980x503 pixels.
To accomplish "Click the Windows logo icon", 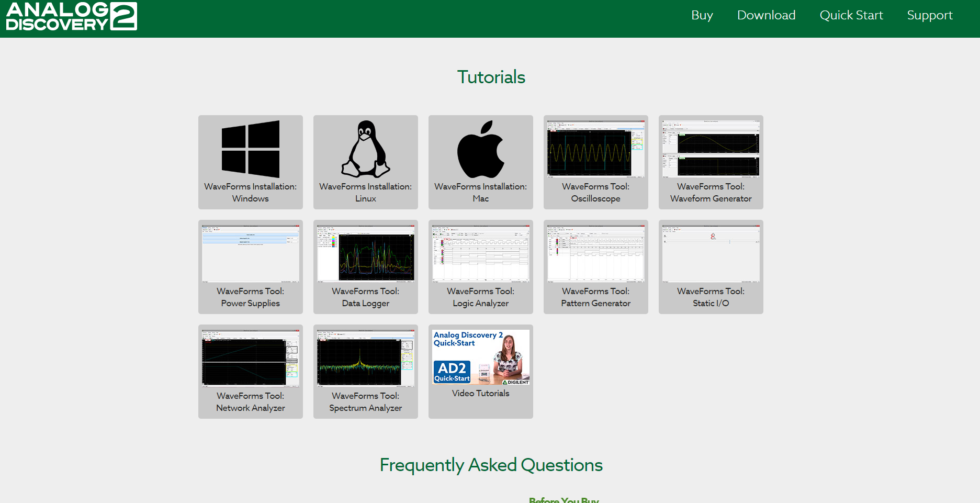I will (250, 149).
